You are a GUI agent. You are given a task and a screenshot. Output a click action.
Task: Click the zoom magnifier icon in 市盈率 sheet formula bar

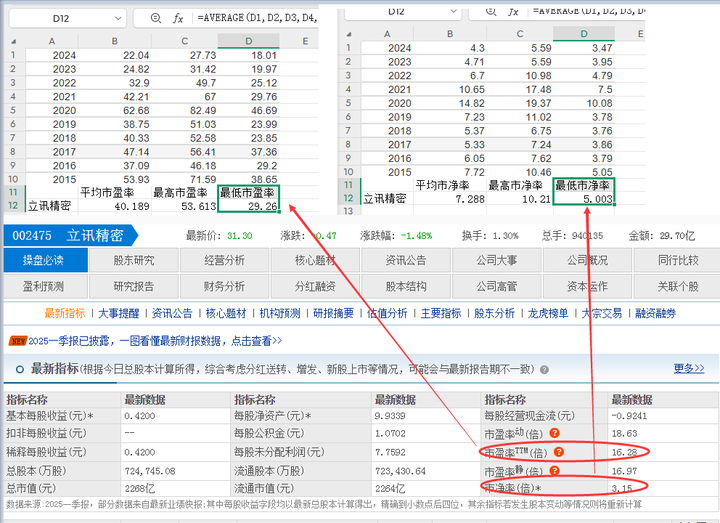[x=156, y=18]
